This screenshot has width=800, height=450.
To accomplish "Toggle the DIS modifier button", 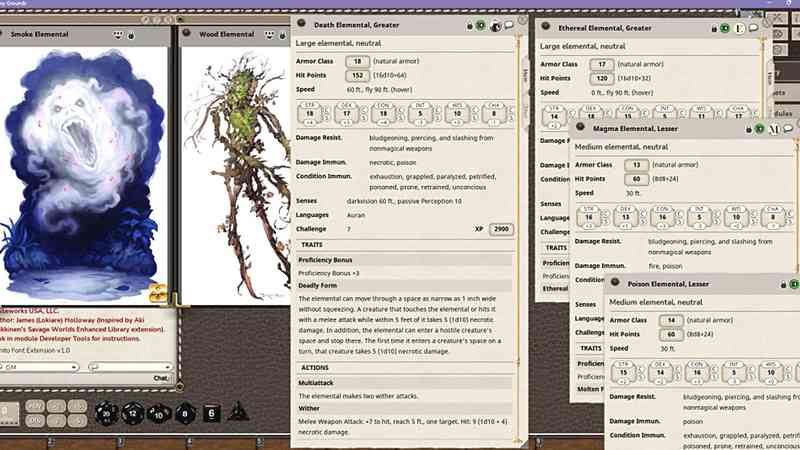I will pos(35,420).
